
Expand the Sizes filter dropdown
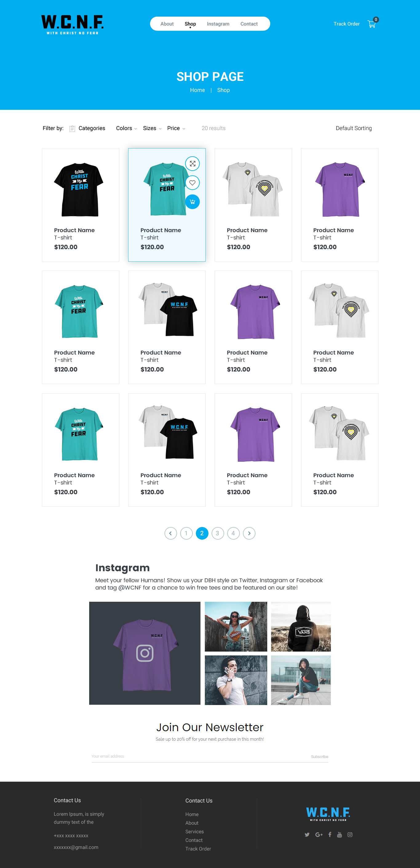tap(152, 129)
